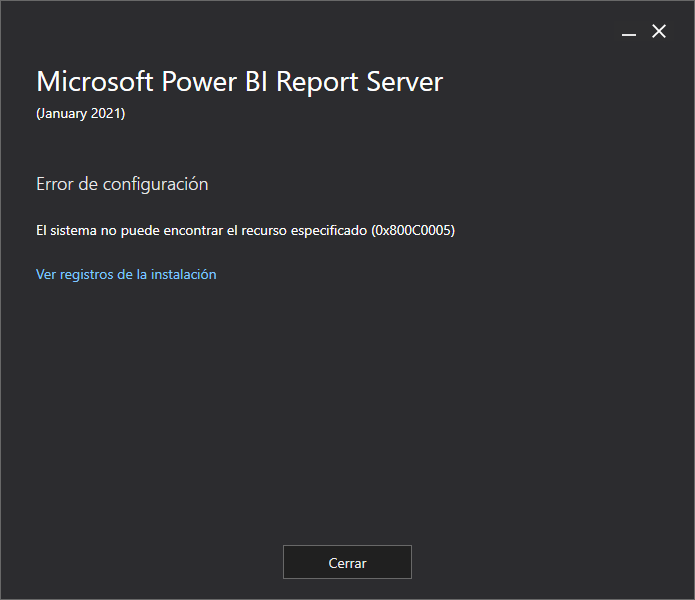Close the installer with the X icon
The image size is (695, 600).
click(659, 32)
